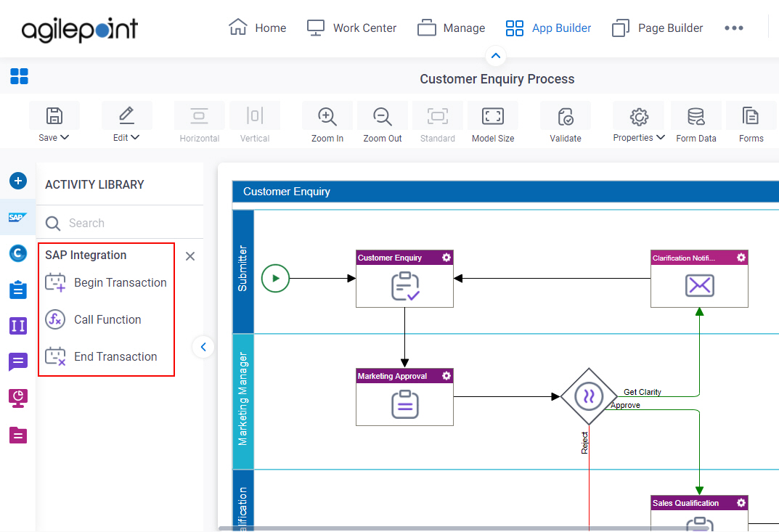Open the Home navigation item
779x532 pixels.
click(257, 28)
